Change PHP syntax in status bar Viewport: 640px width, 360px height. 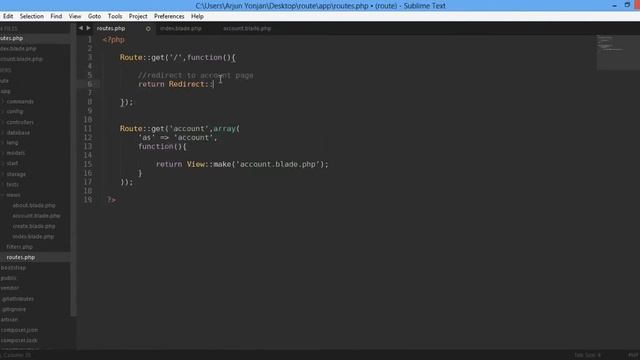633,355
